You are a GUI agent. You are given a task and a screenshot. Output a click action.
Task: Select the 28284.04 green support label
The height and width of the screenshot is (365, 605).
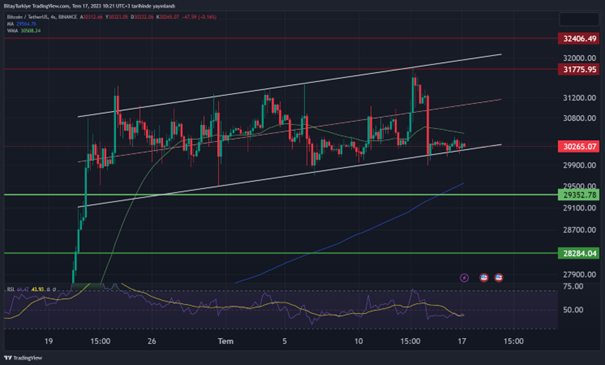(578, 253)
